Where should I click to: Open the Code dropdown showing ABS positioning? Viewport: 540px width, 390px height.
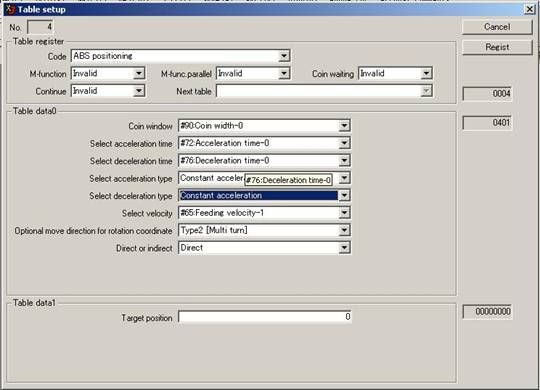(x=284, y=56)
